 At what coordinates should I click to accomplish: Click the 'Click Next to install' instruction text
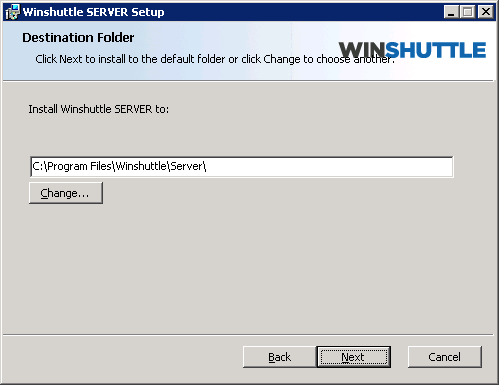[x=215, y=59]
